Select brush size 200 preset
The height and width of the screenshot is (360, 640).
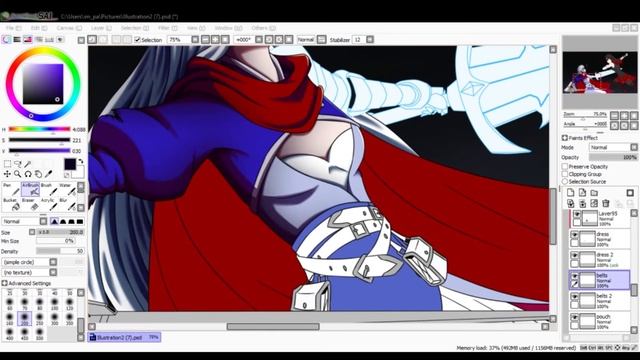point(24,318)
